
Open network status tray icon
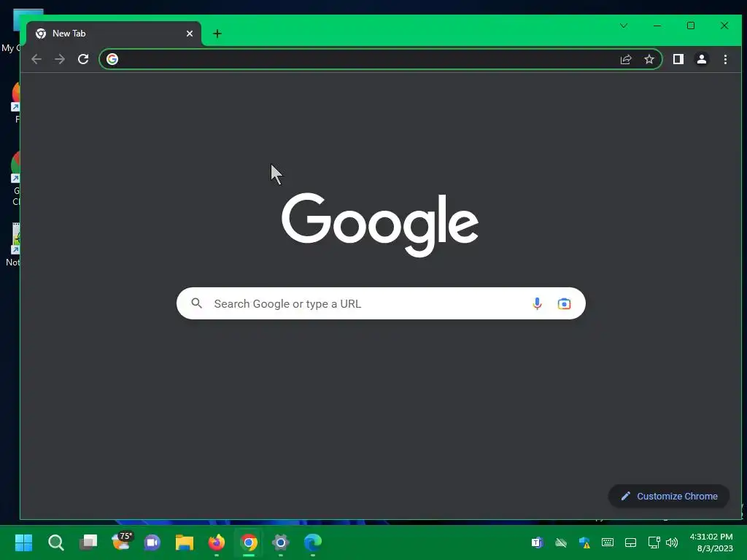(654, 542)
